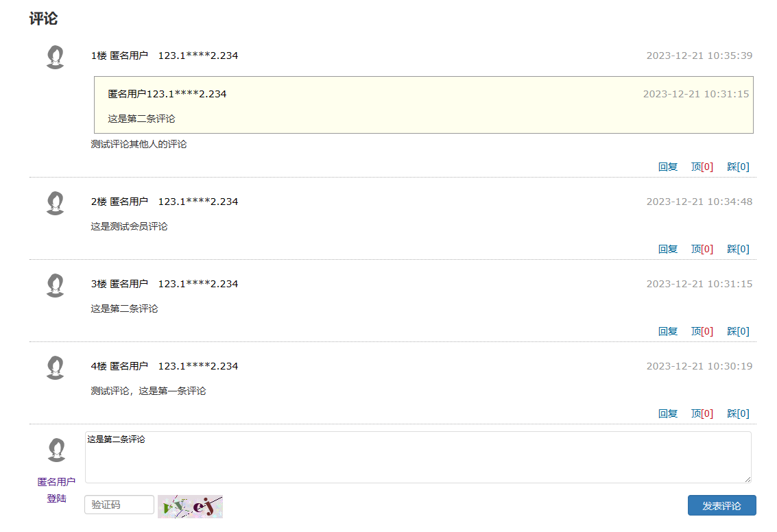777x532 pixels.
Task: Select timestamp 2023-12-21 10:30:19
Action: pyautogui.click(x=700, y=366)
